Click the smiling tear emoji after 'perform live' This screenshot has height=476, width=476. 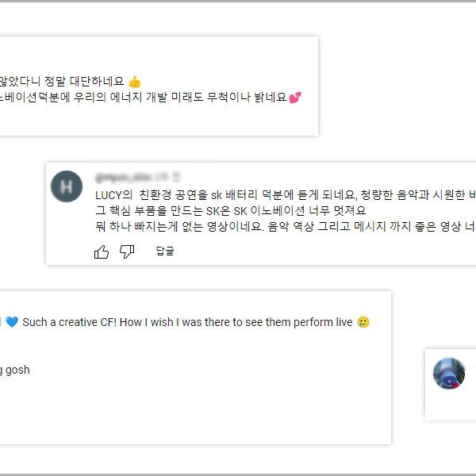pos(363,322)
